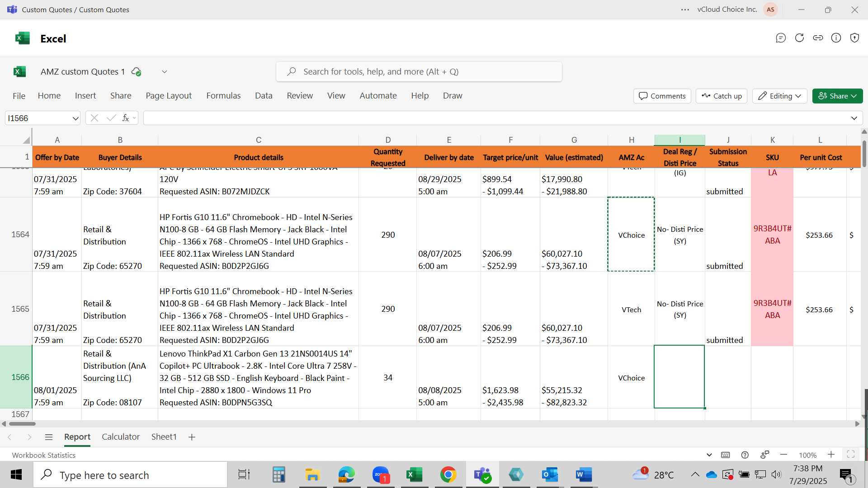Open the Page Layout tab
Image resolution: width=868 pixels, height=488 pixels.
[169, 96]
